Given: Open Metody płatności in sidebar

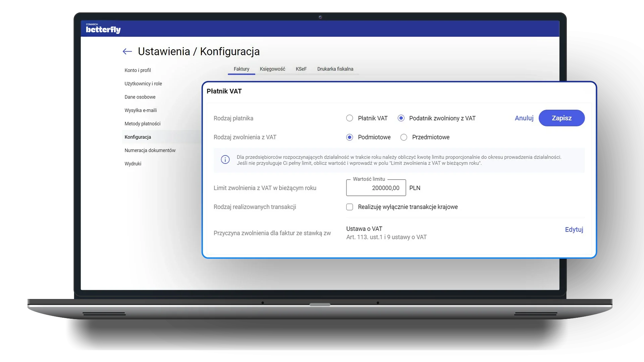Looking at the screenshot, I should click(142, 124).
